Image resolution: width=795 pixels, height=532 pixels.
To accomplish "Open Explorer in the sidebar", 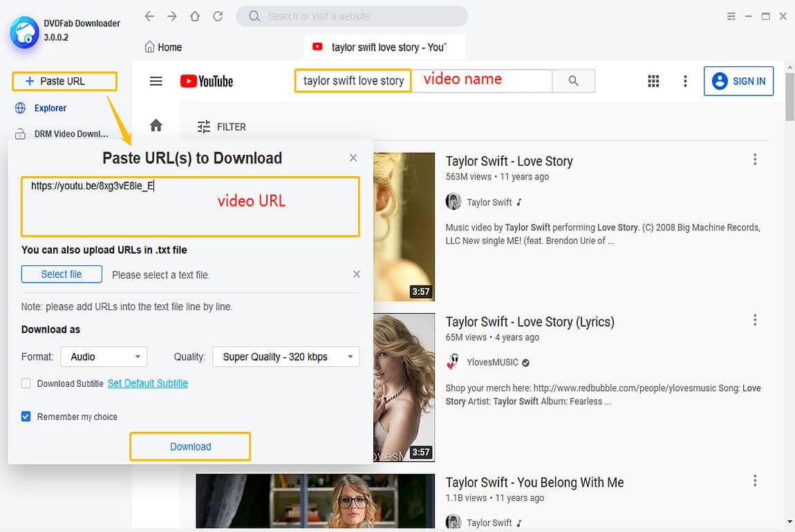I will pyautogui.click(x=50, y=108).
